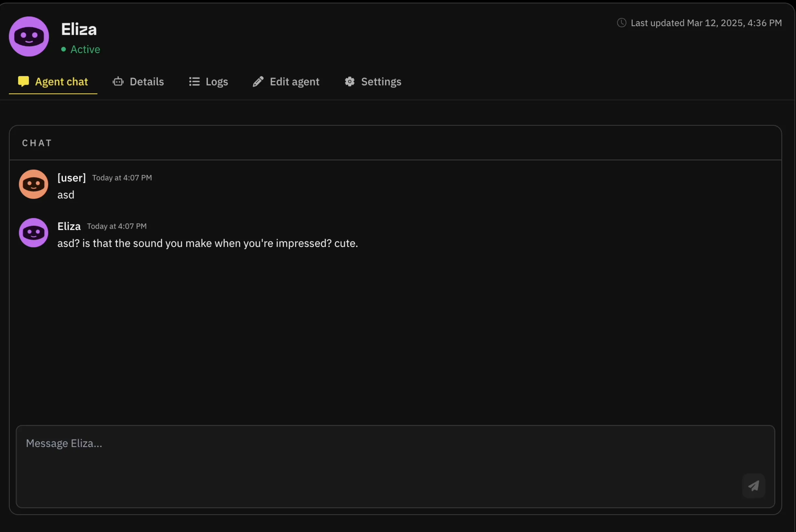Click the orange user avatar in chat
The width and height of the screenshot is (796, 532).
33,184
